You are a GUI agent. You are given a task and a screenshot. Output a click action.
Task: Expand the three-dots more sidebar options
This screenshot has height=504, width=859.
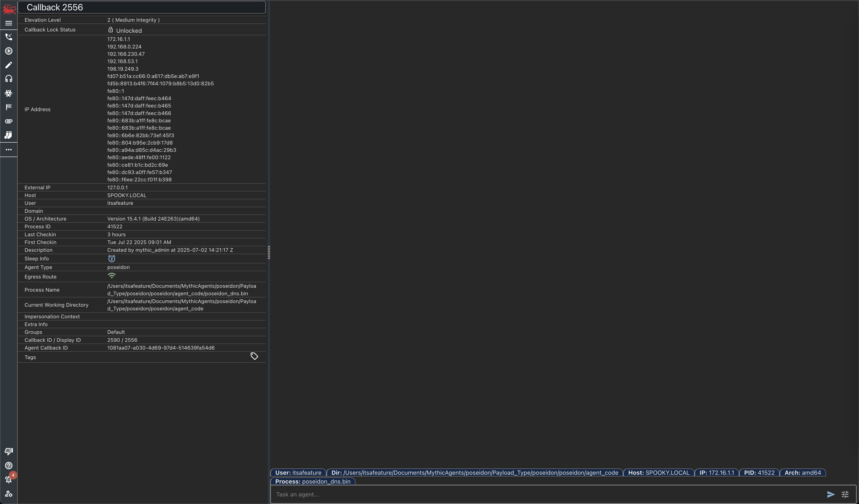click(x=9, y=150)
